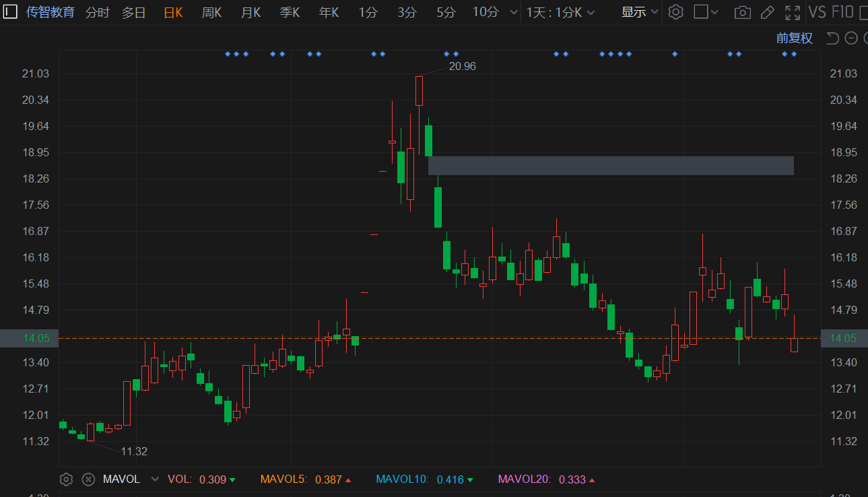Screen dimensions: 868x497
Task: Open chart settings gear in top toolbar
Action: coord(675,12)
